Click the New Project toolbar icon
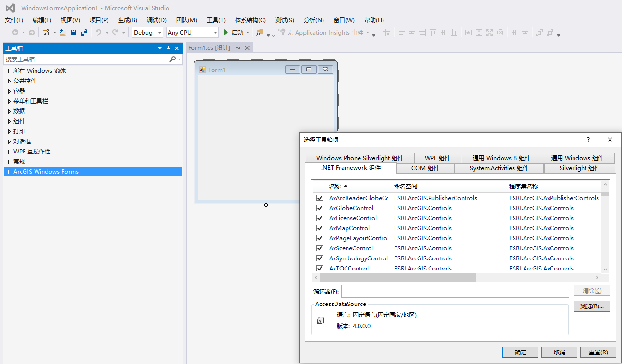Viewport: 622px width, 364px height. (47, 32)
